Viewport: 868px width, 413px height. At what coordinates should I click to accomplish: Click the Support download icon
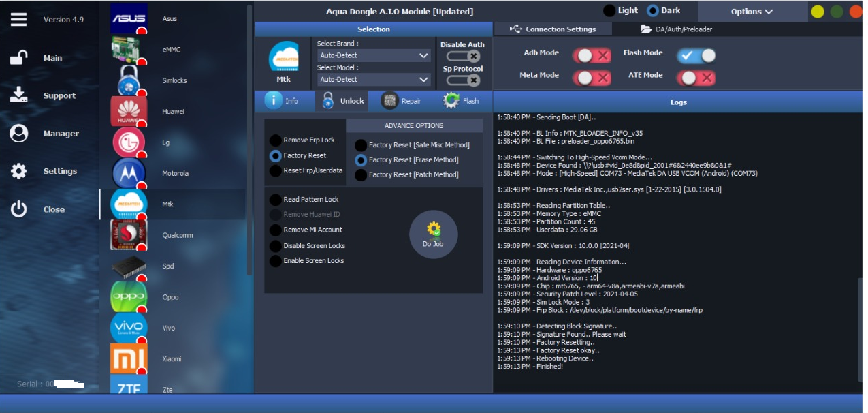19,95
